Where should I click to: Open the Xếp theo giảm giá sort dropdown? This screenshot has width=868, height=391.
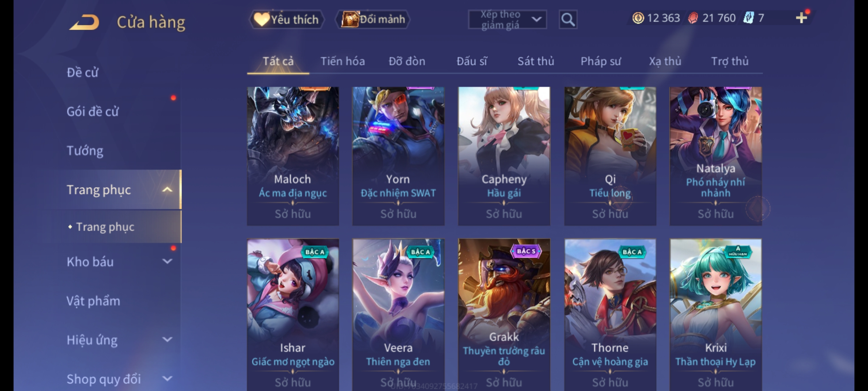tap(507, 20)
